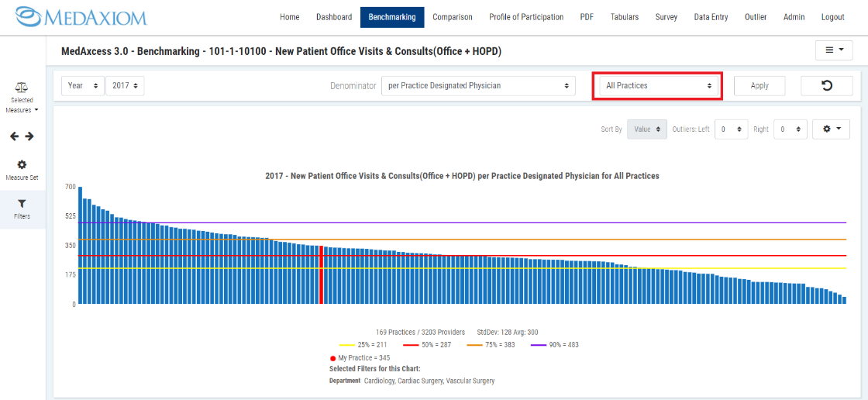
Task: Open the hamburger menu at top right
Action: (x=833, y=50)
